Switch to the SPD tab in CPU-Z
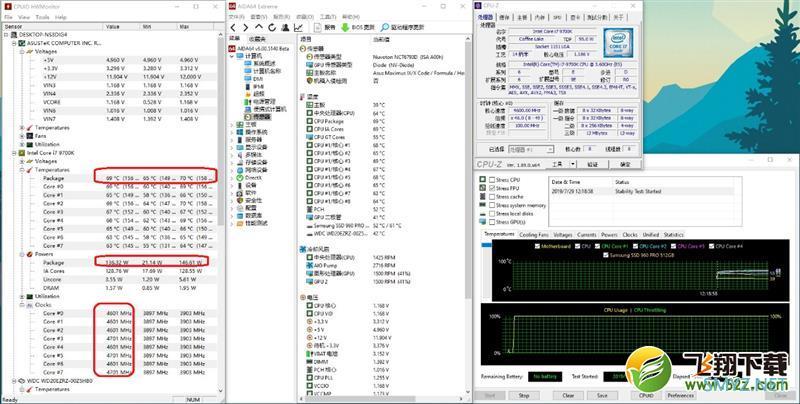The width and height of the screenshot is (800, 404). [x=557, y=17]
